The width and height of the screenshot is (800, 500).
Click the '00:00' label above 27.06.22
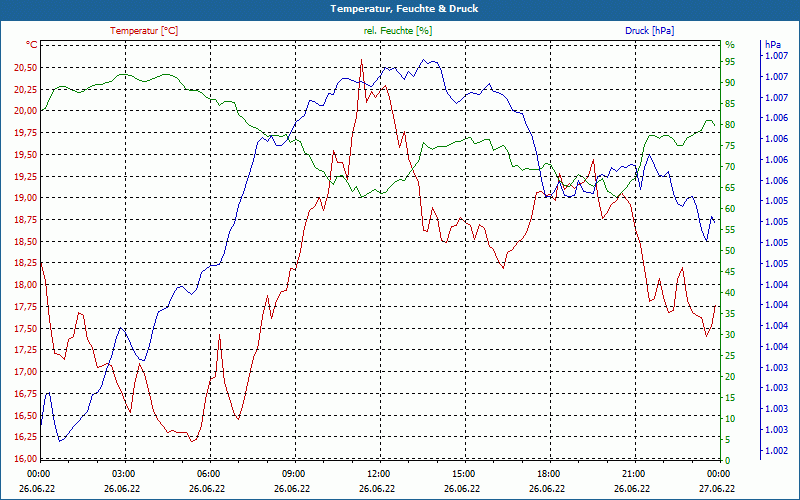coord(718,473)
